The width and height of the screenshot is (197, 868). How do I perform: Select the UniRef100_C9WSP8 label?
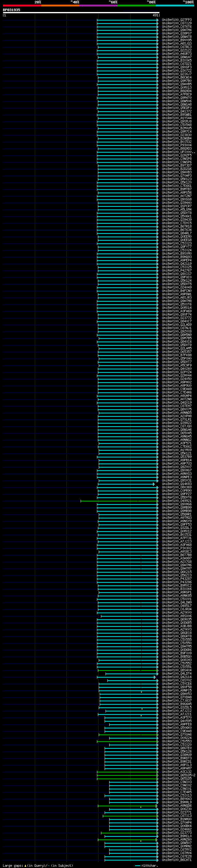tap(176, 159)
